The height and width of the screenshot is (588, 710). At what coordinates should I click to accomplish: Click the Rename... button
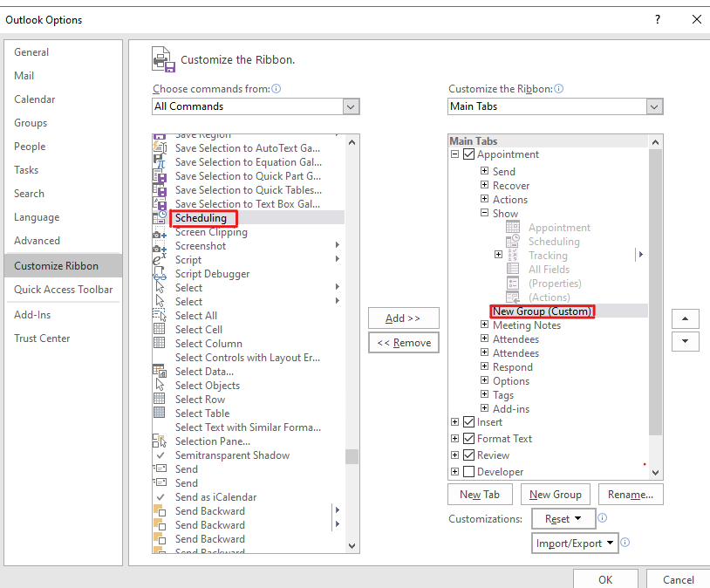(x=631, y=495)
